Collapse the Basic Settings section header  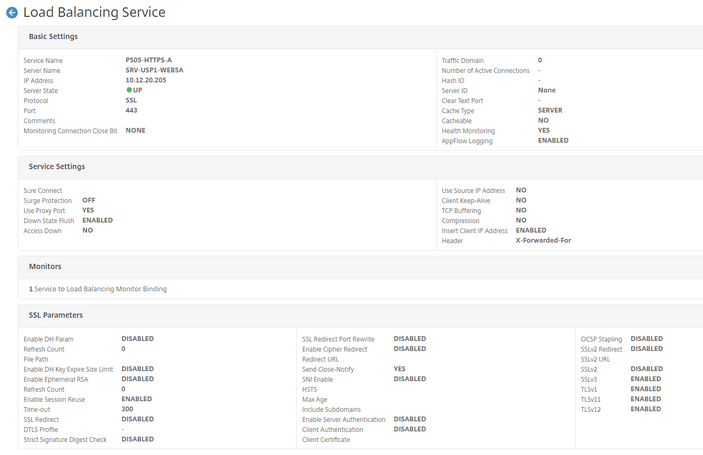(53, 37)
